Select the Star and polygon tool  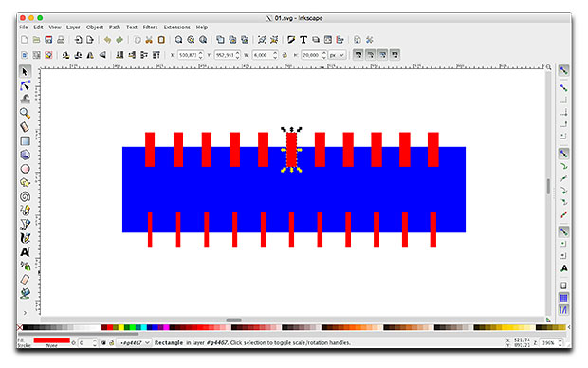(25, 183)
